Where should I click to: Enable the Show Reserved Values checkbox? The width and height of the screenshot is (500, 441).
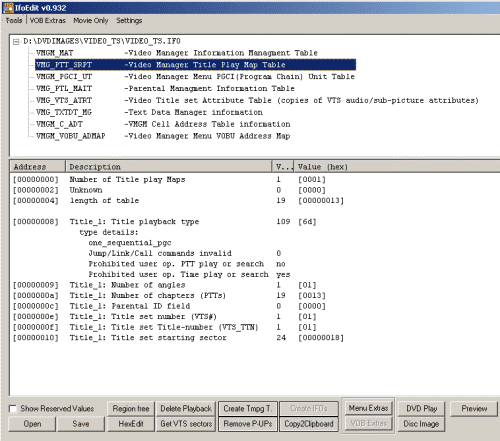coord(13,409)
